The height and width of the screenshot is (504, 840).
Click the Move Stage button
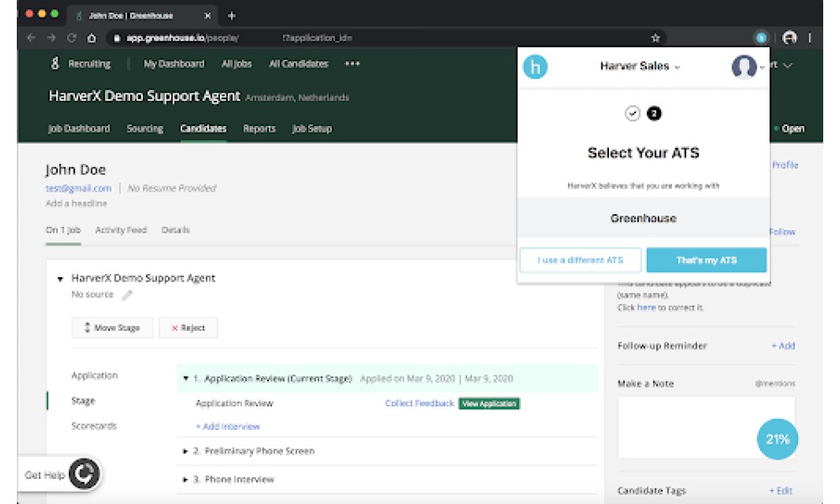pyautogui.click(x=112, y=328)
